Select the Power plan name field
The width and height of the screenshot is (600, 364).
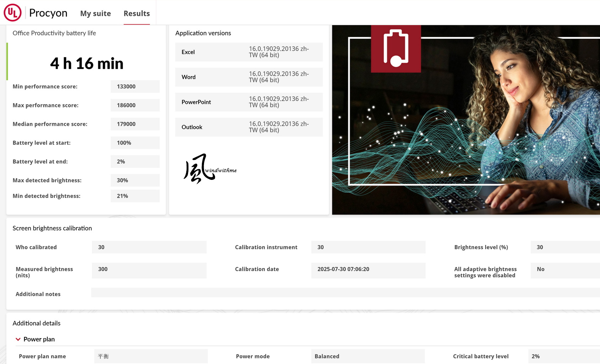151,356
